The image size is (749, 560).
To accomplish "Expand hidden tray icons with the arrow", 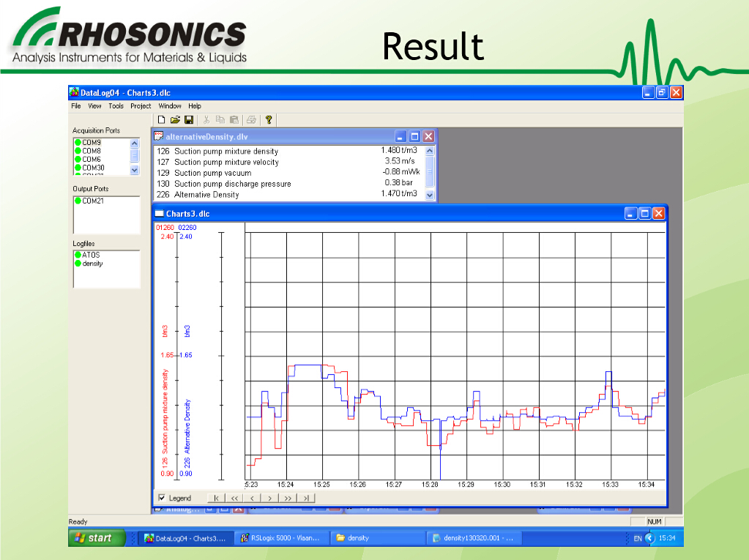I will [649, 538].
